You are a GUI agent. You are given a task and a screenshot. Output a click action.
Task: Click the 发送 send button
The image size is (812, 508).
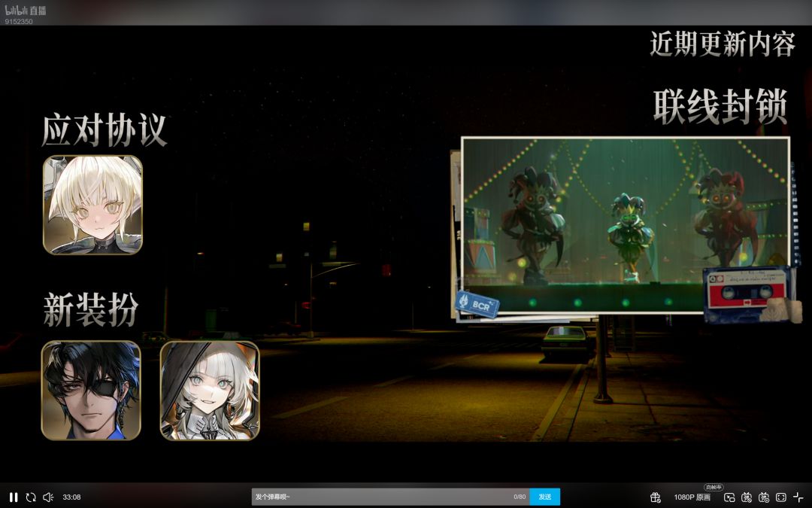pos(545,497)
